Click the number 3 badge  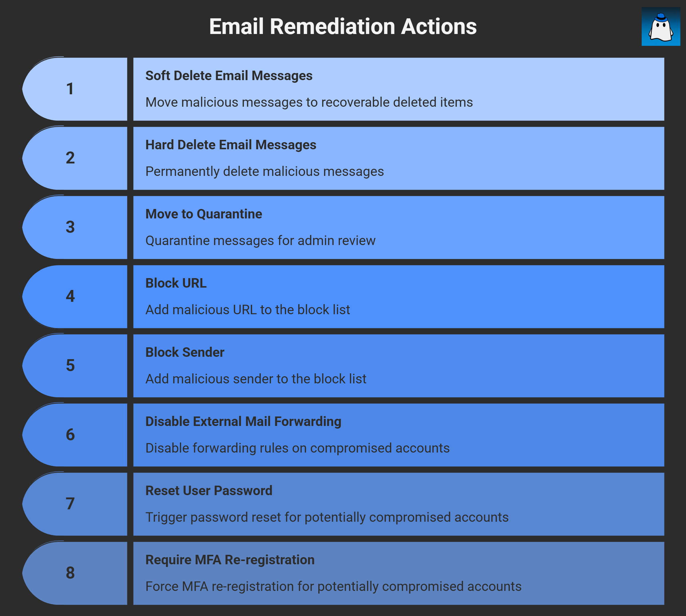point(75,227)
